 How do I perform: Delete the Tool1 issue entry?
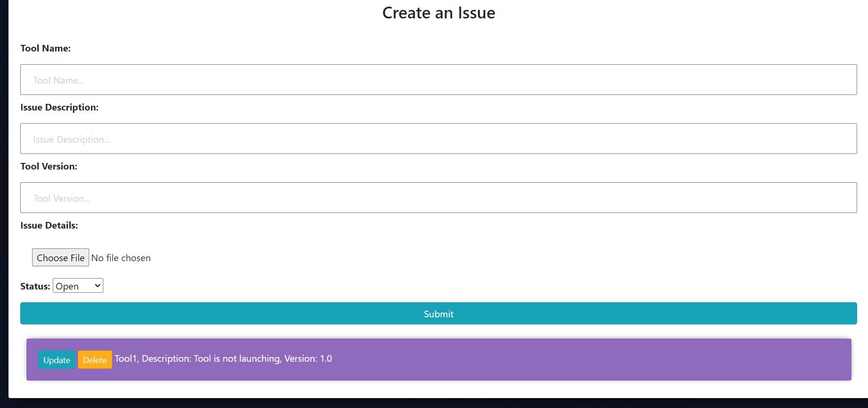[x=95, y=360]
